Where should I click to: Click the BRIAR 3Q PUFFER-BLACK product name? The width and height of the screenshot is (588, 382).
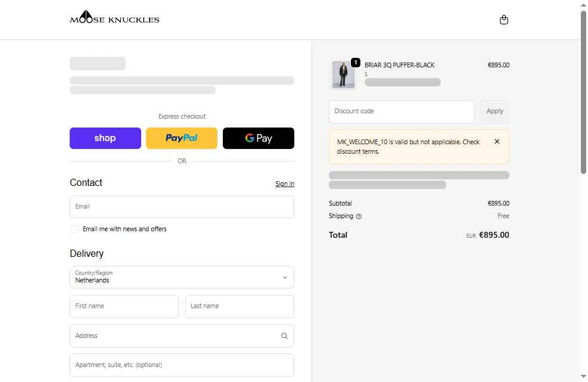coord(399,65)
